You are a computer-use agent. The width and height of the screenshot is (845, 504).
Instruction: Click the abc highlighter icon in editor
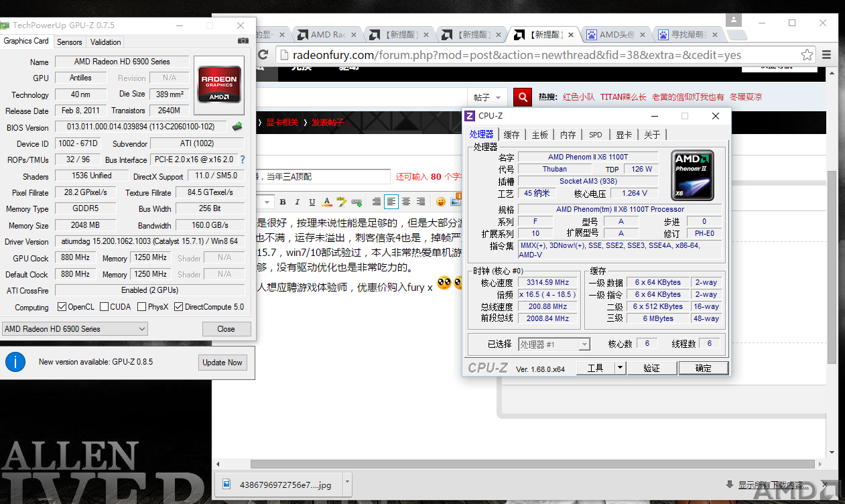tap(342, 202)
